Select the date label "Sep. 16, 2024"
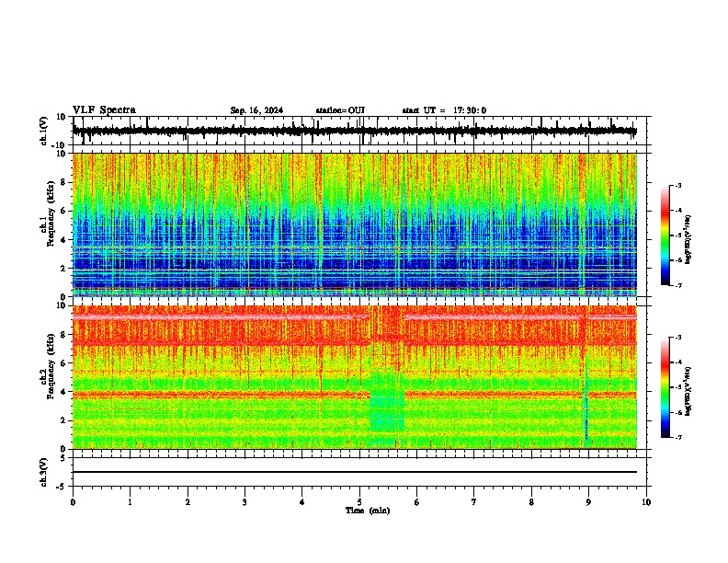 coord(256,110)
